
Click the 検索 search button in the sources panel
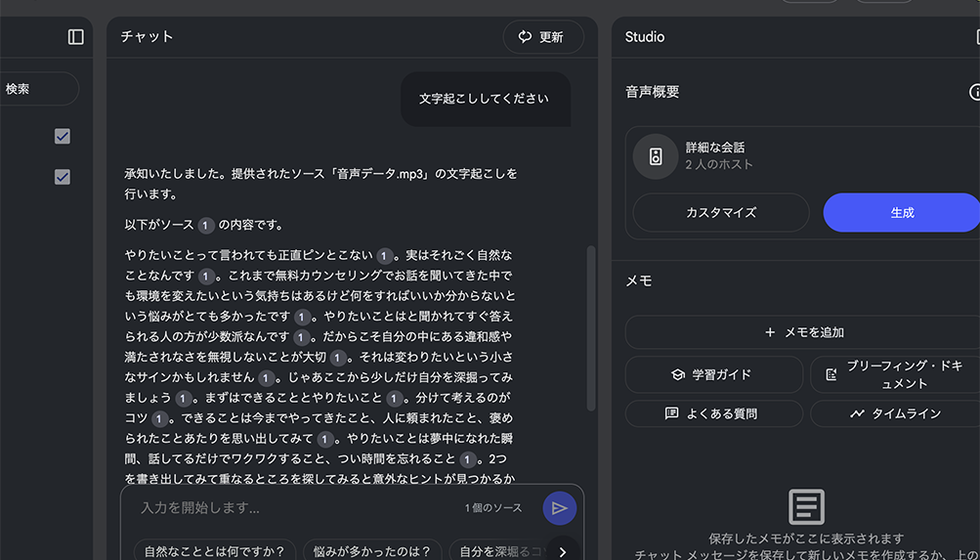[x=37, y=89]
